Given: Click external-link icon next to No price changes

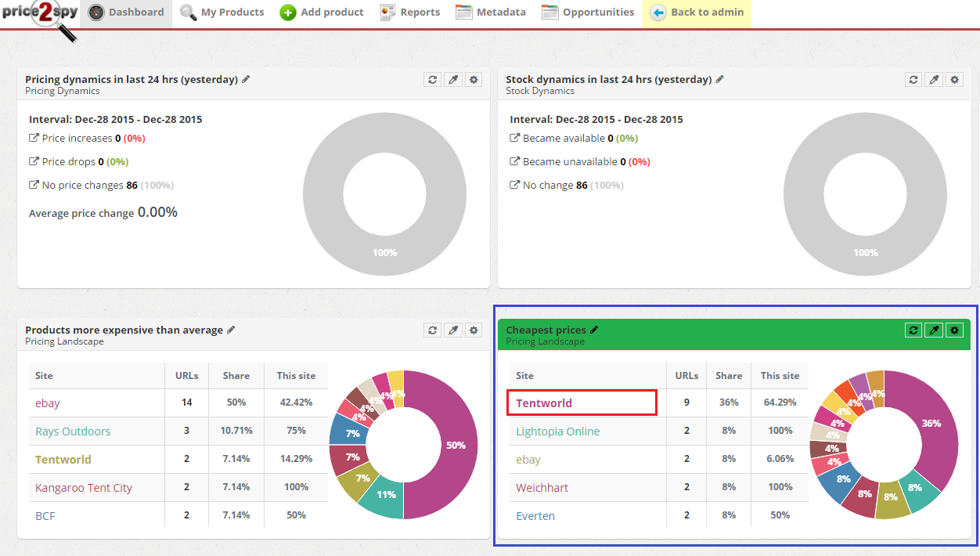Looking at the screenshot, I should (34, 185).
